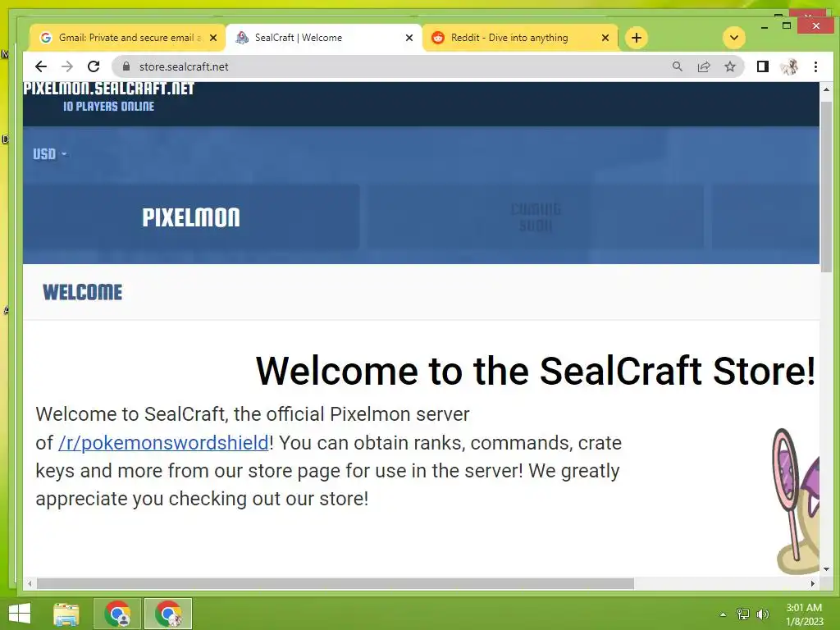Show hidden system tray icons

tap(723, 614)
